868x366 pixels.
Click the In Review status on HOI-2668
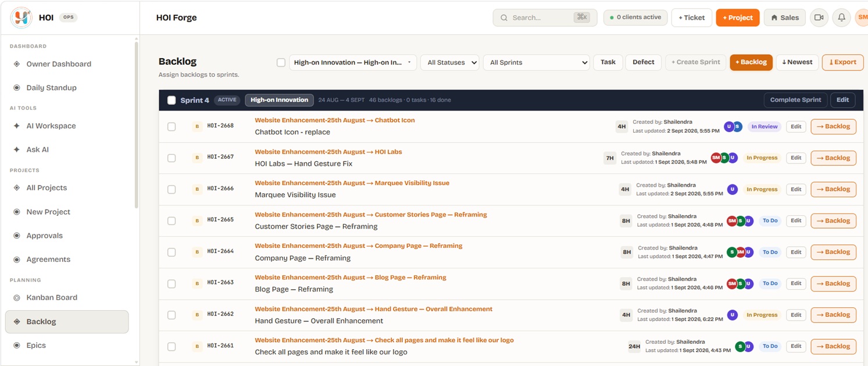[765, 126]
